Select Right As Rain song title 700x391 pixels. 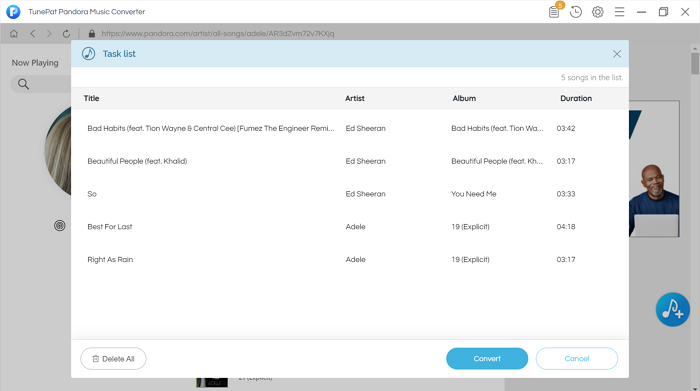(x=110, y=259)
